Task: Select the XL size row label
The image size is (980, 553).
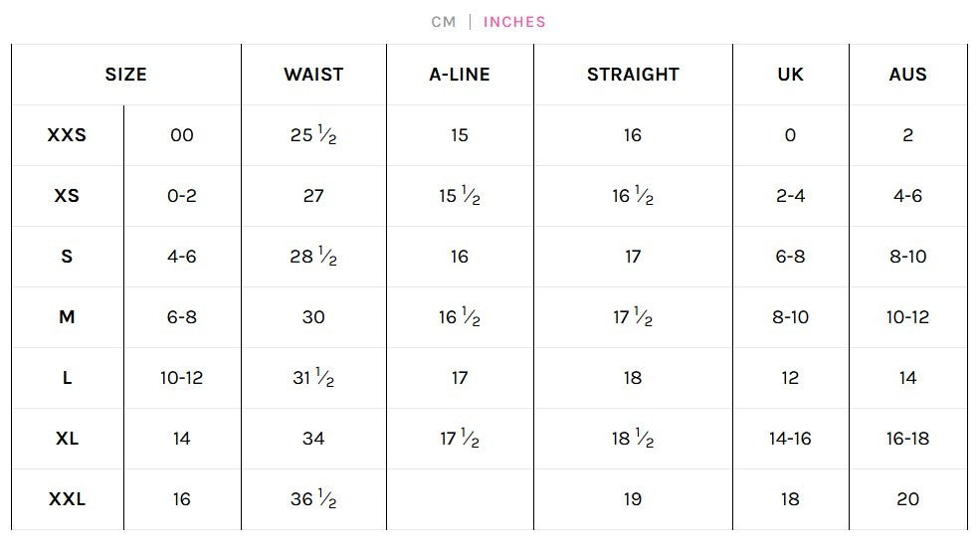Action: click(67, 438)
